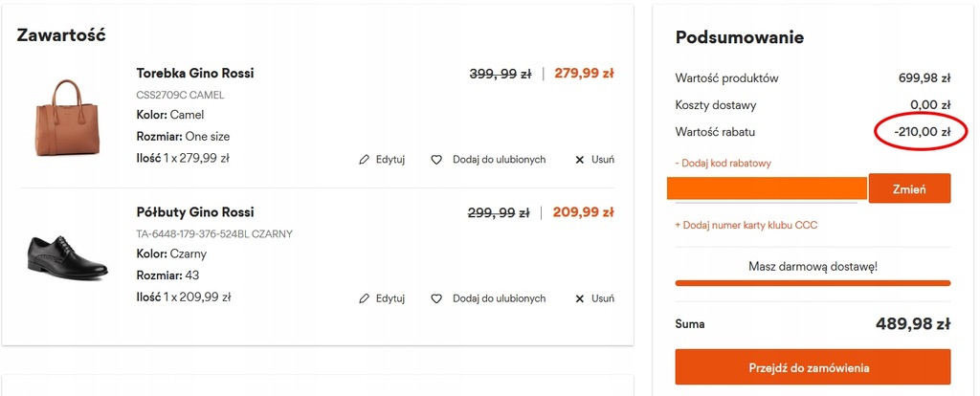Click X remove icon for Torebka Gino Rossi
Image resolution: width=980 pixels, height=396 pixels.
click(x=579, y=160)
